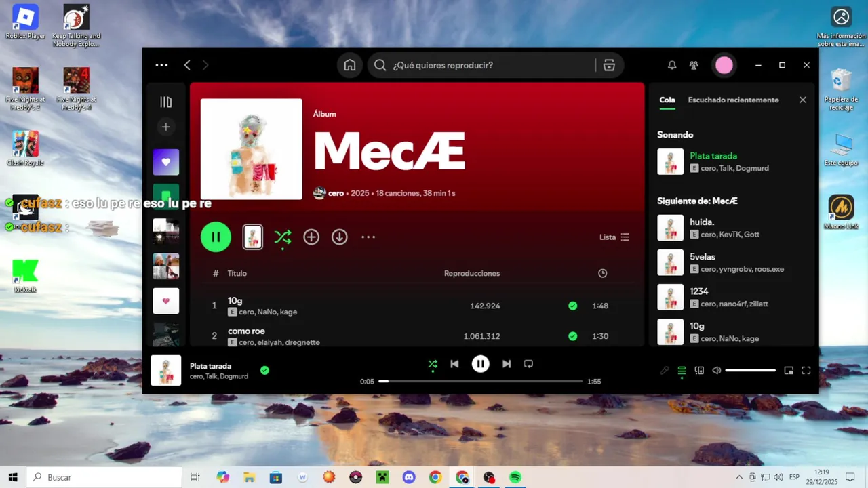Open Plata tarada title in the bottom player bar

210,366
